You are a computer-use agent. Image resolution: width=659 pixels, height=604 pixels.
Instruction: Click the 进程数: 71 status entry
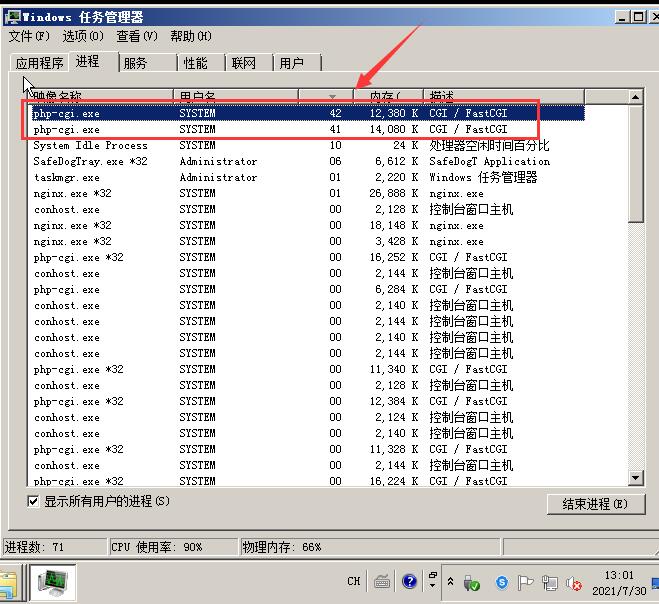[x=55, y=547]
